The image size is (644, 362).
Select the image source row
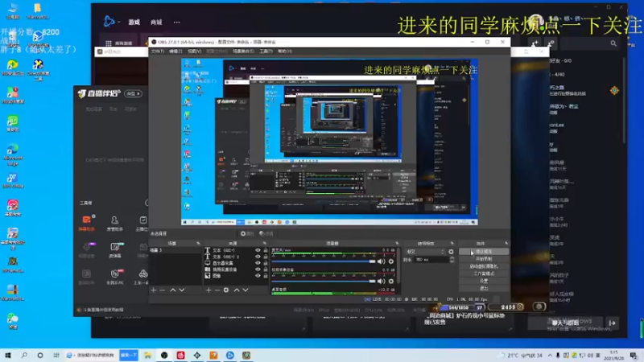pos(236,276)
